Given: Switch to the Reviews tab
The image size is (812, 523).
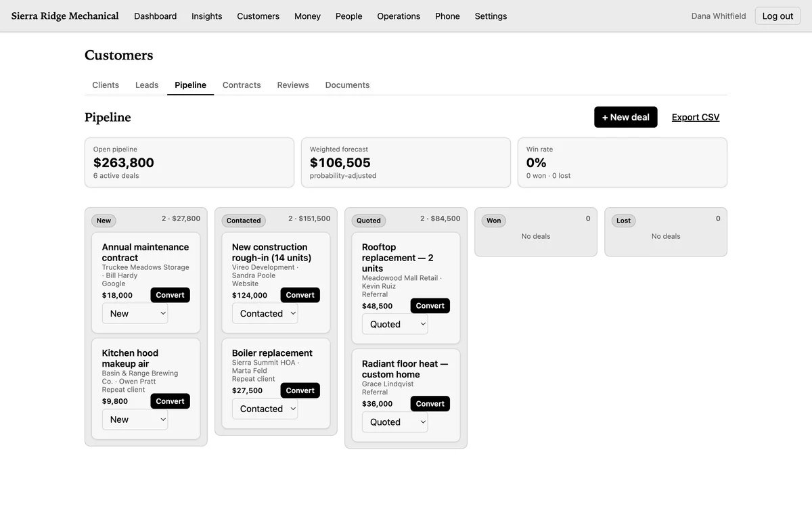Looking at the screenshot, I should (293, 85).
